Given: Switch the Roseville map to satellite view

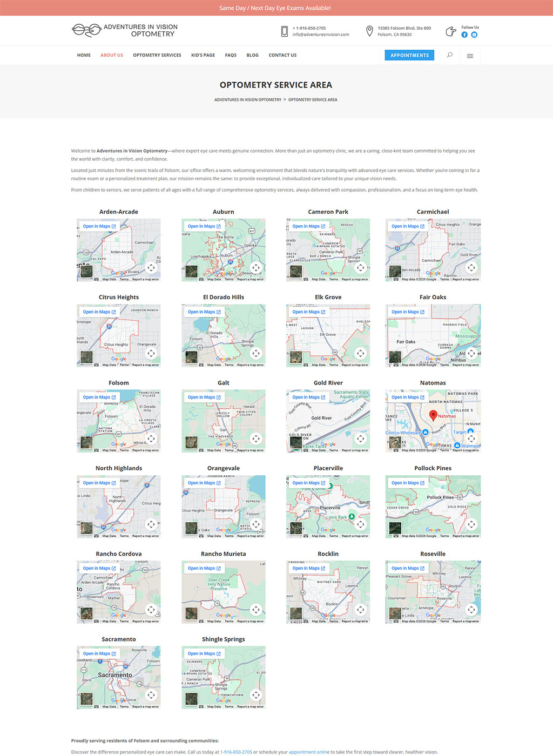Looking at the screenshot, I should (395, 613).
